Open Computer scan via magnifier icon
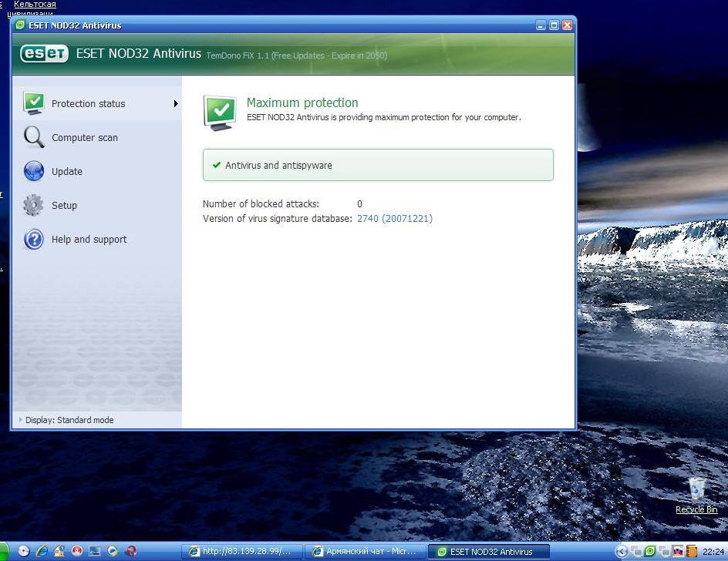 (x=34, y=137)
